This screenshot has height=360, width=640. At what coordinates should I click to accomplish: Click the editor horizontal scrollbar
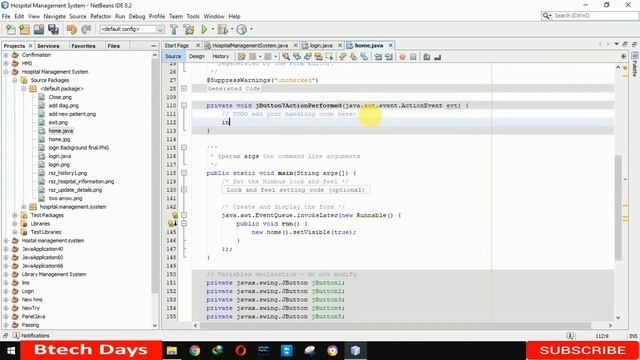(x=395, y=325)
